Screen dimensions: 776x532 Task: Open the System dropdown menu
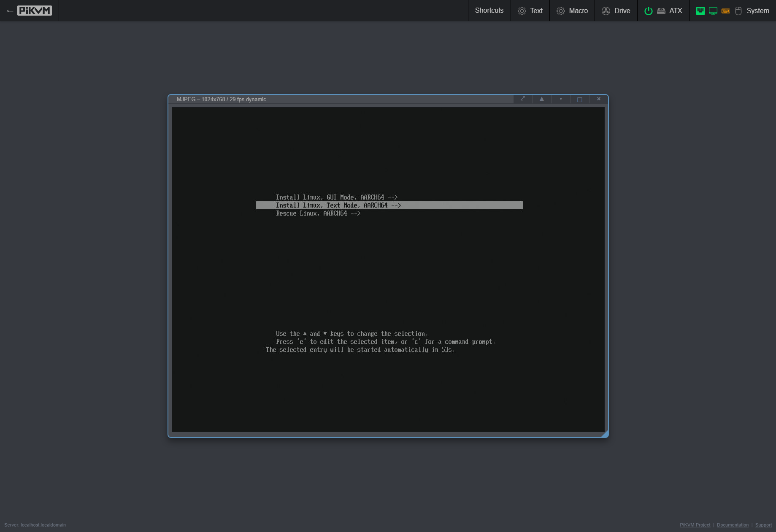coord(757,11)
